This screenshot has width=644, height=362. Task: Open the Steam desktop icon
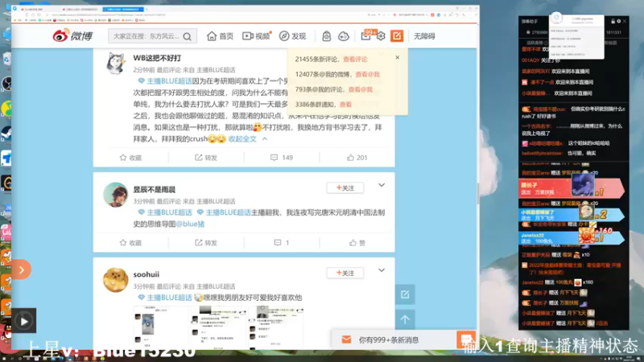[x=6, y=133]
